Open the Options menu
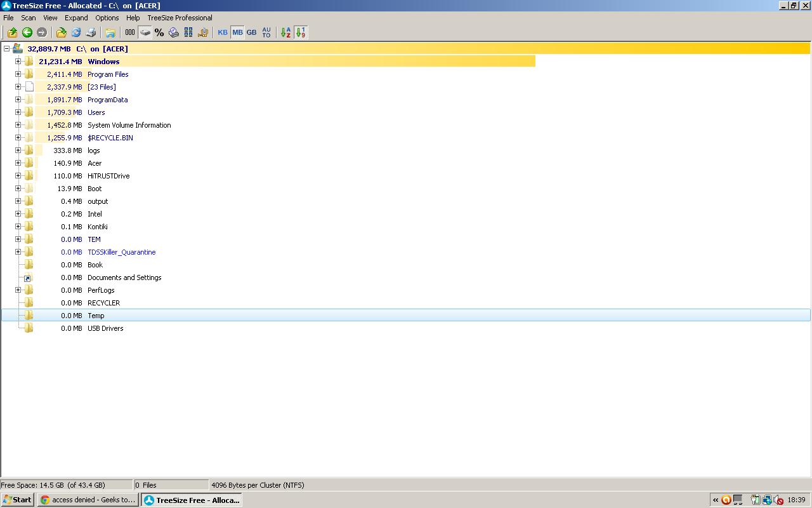The width and height of the screenshot is (812, 508). 107,18
